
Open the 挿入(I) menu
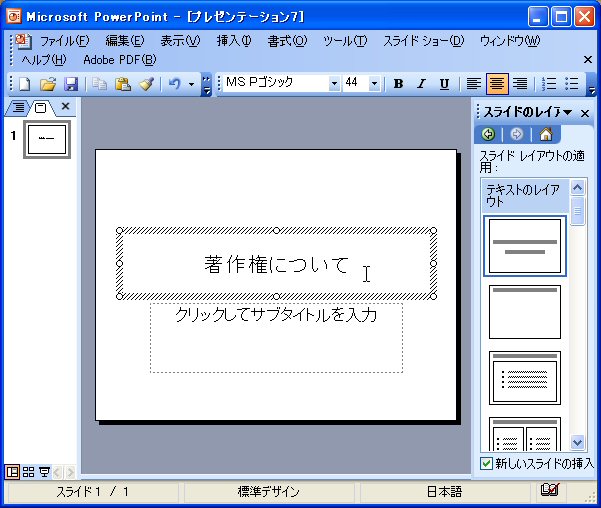tap(234, 41)
